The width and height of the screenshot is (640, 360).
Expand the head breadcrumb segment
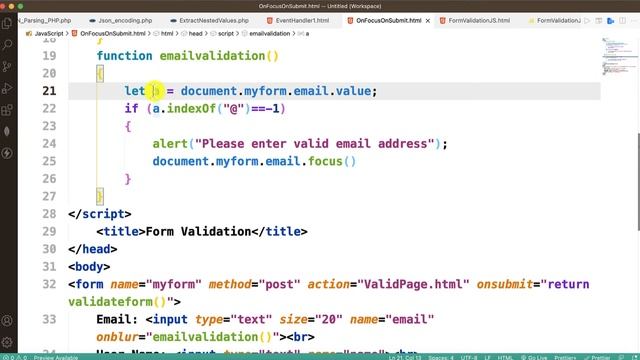click(191, 33)
